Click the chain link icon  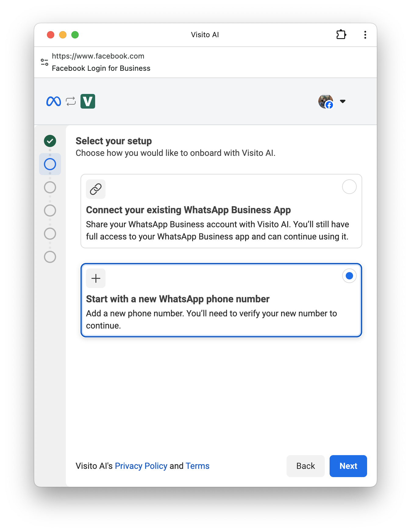pyautogui.click(x=96, y=189)
